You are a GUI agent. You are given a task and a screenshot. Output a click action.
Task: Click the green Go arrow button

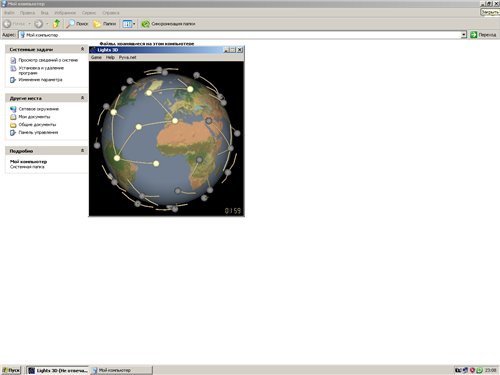coord(474,35)
